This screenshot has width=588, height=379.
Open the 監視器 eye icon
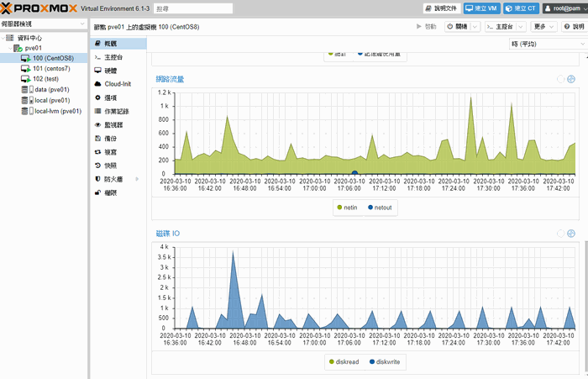[97, 124]
